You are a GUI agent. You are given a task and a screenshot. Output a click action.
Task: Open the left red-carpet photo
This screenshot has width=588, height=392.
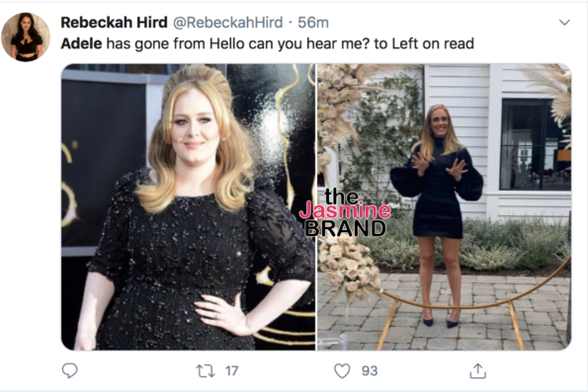pyautogui.click(x=188, y=207)
